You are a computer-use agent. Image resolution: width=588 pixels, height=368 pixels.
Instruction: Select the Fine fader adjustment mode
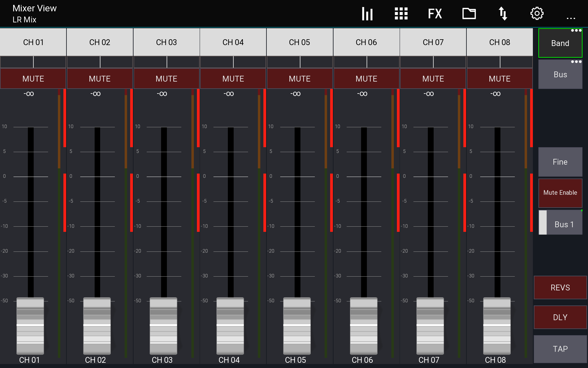pos(560,162)
